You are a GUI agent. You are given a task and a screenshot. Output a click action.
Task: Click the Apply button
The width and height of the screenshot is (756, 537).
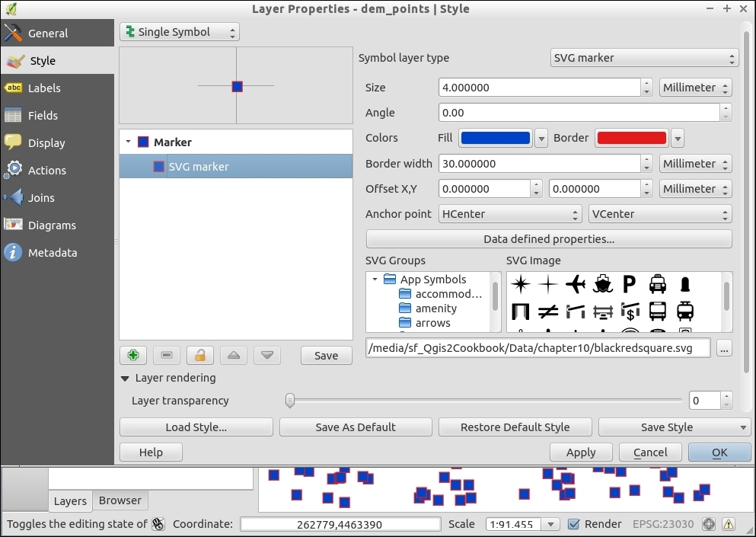click(x=581, y=452)
